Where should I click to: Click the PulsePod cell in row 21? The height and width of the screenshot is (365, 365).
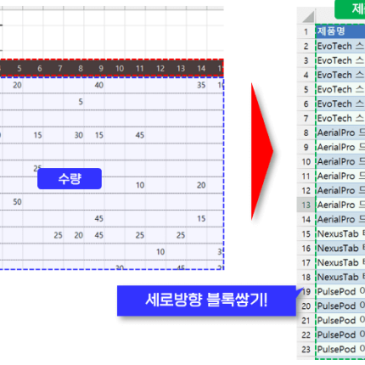pyautogui.click(x=340, y=321)
